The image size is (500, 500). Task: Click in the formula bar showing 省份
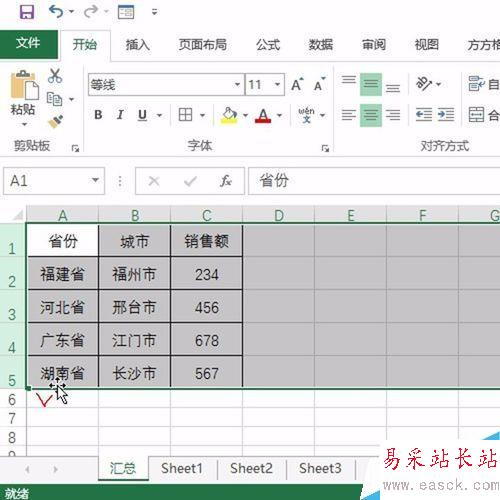pyautogui.click(x=374, y=181)
